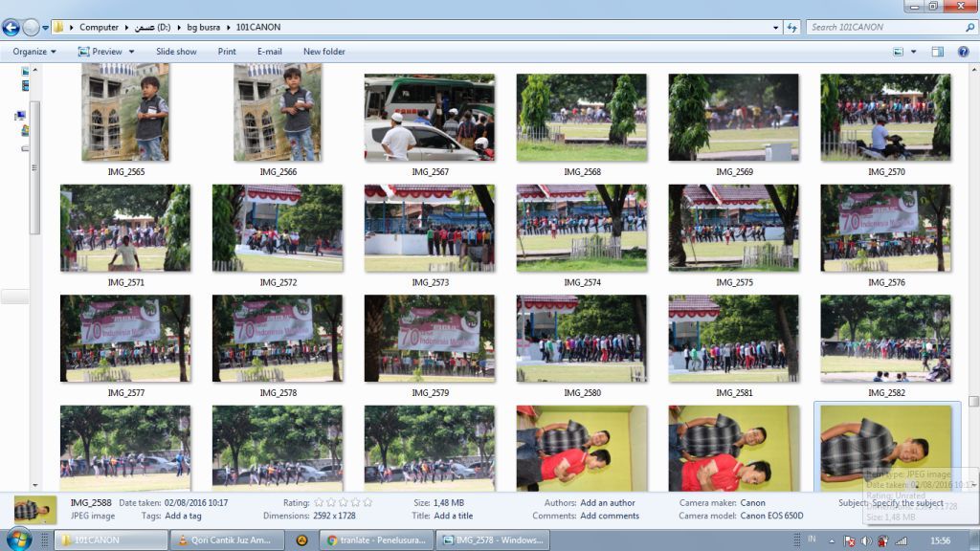Click Specify the subject field
The image size is (980, 551).
click(x=907, y=503)
